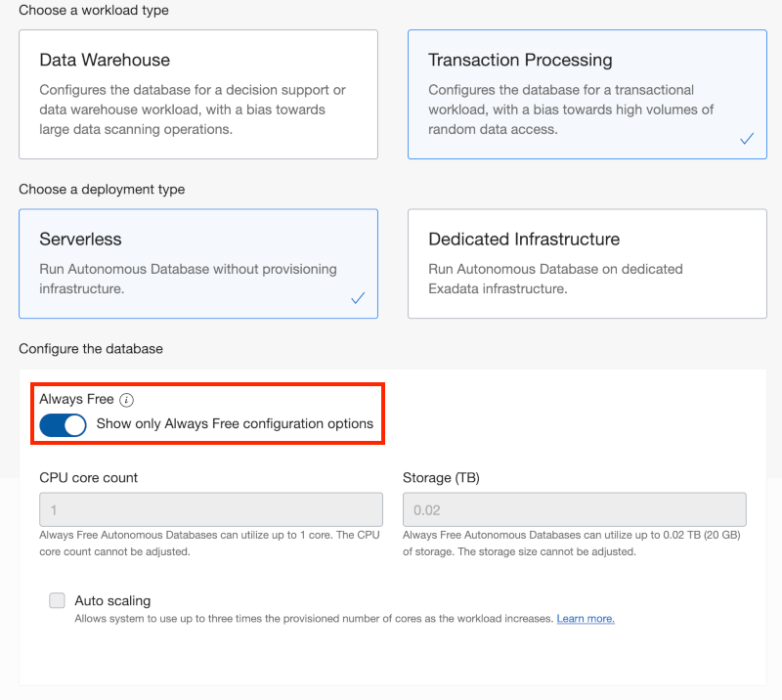Click the Serverless card checkmark icon
The width and height of the screenshot is (782, 700).
[x=358, y=298]
